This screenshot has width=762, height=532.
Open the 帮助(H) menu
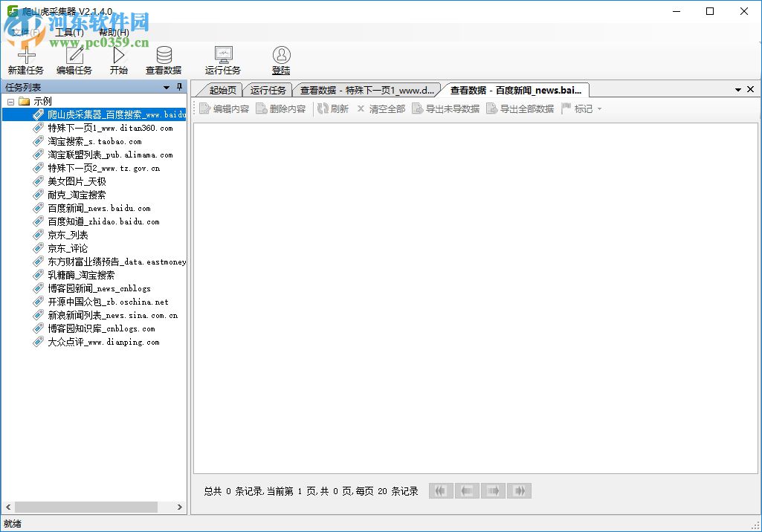[x=114, y=33]
